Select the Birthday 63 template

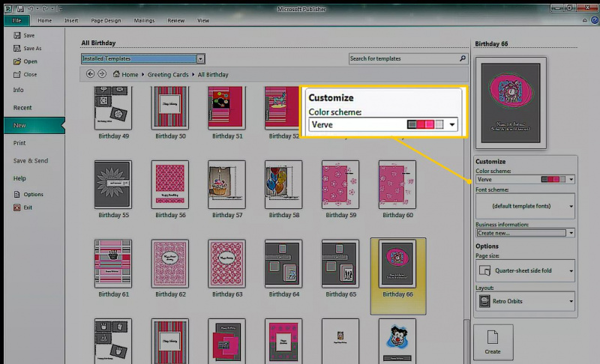point(227,264)
